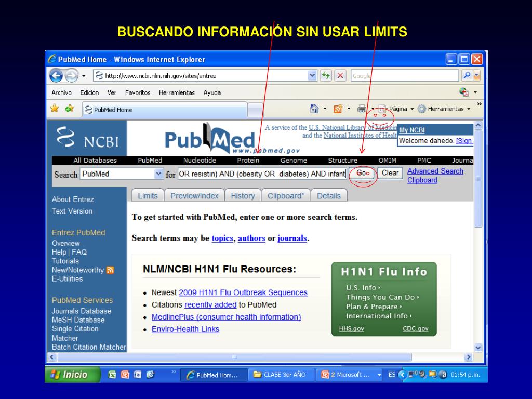Screen dimensions: 532x399
Task: Open the CDC.gov link in Flu Info
Action: [x=415, y=329]
